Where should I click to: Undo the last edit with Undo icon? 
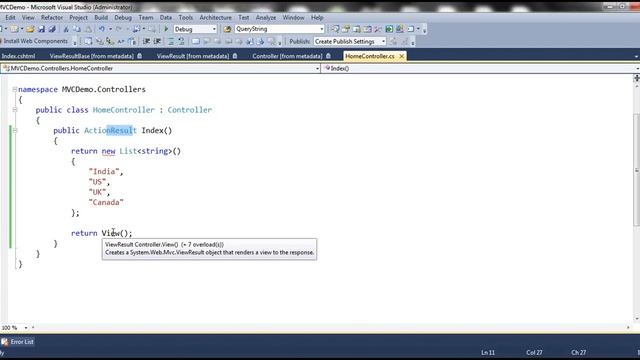[x=102, y=29]
